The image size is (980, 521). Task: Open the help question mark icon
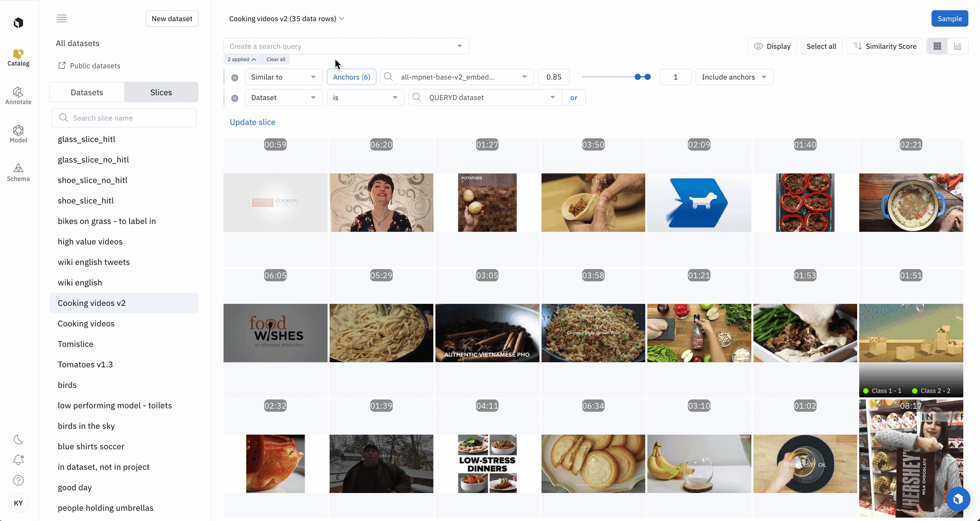[18, 480]
